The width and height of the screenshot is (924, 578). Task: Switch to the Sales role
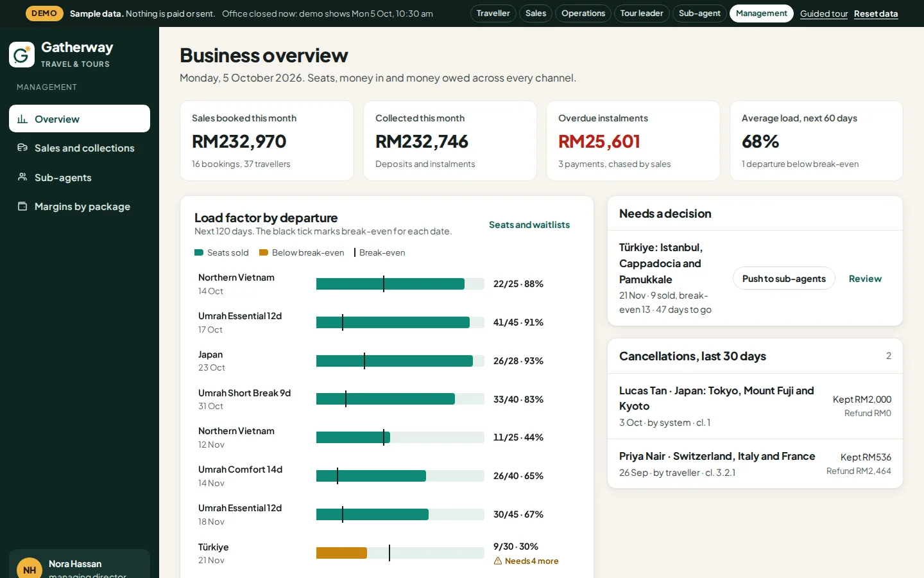click(536, 13)
